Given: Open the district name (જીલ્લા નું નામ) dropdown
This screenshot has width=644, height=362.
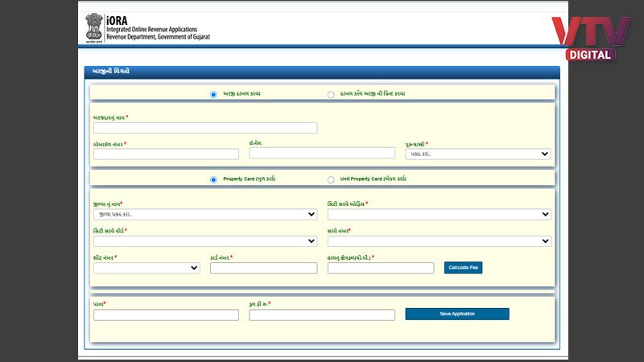Looking at the screenshot, I should tap(205, 214).
